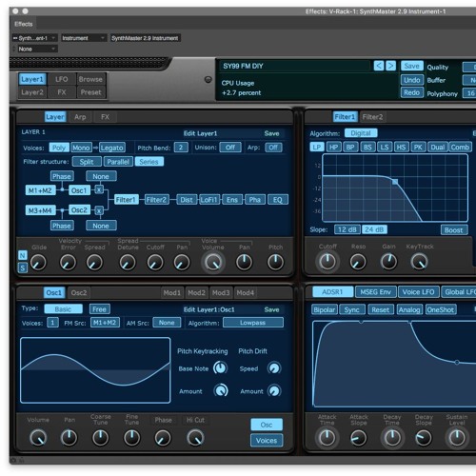Image resolution: width=476 pixels, height=476 pixels.
Task: Select Split filter structure
Action: point(87,162)
